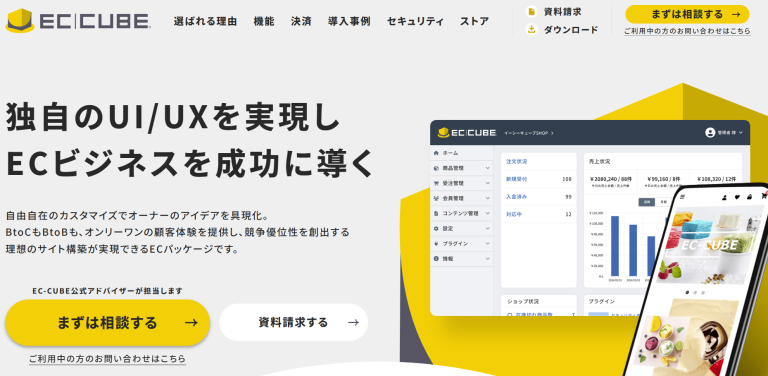Click the ストア navigation item
Viewport: 768px width, 376px height.
[474, 21]
